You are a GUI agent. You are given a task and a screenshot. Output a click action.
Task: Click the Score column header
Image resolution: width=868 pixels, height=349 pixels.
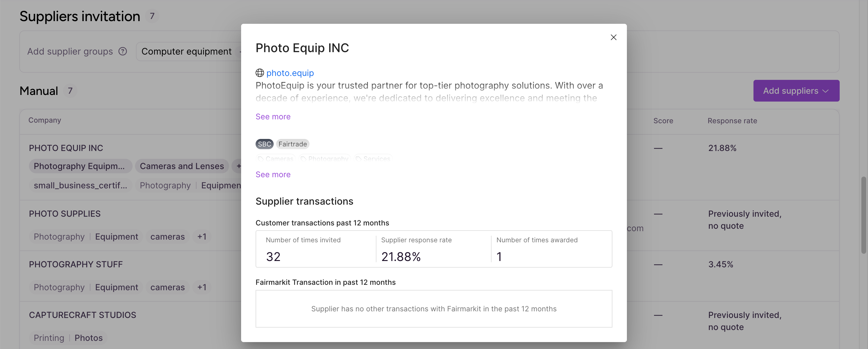click(663, 121)
